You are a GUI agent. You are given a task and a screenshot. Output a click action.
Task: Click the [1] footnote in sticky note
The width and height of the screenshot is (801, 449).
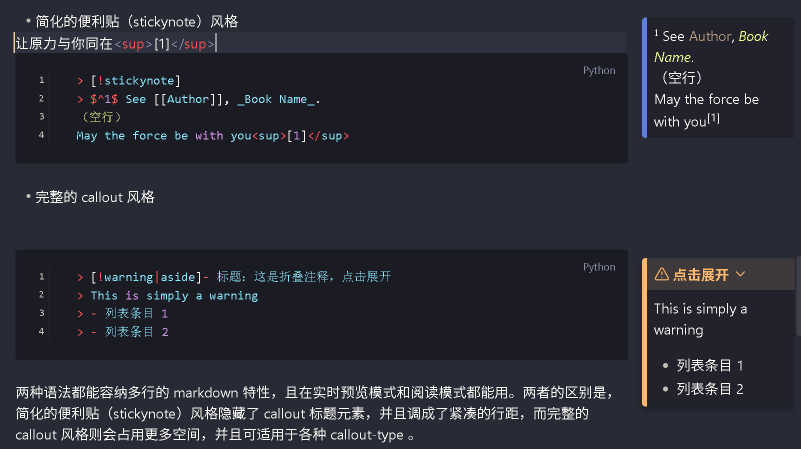pyautogui.click(x=714, y=119)
